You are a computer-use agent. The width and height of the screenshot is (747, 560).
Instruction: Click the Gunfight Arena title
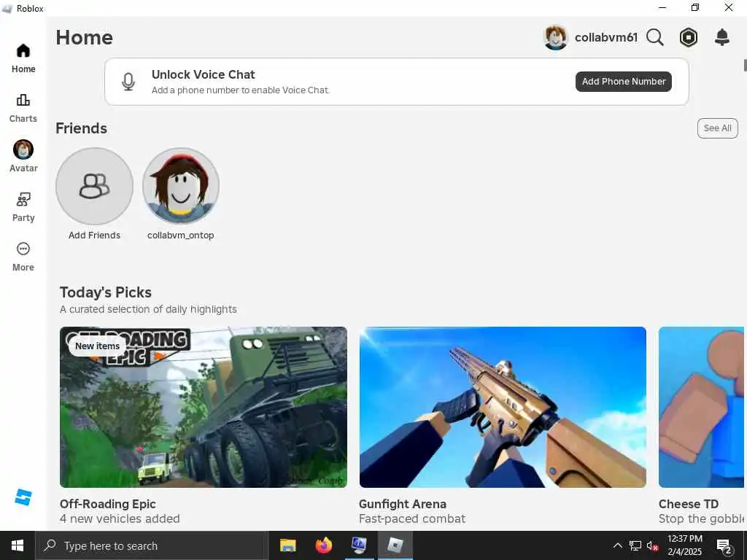[x=403, y=504]
